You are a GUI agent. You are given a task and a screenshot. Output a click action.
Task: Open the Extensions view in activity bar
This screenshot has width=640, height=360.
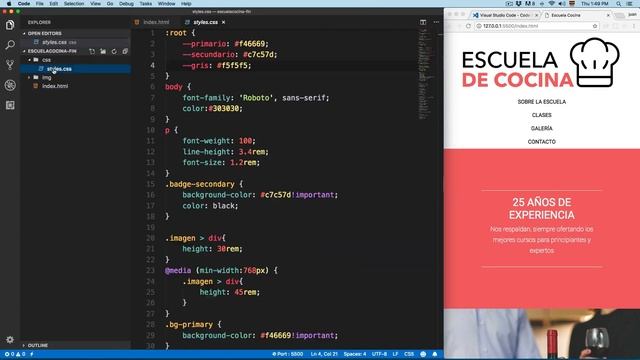(10, 105)
